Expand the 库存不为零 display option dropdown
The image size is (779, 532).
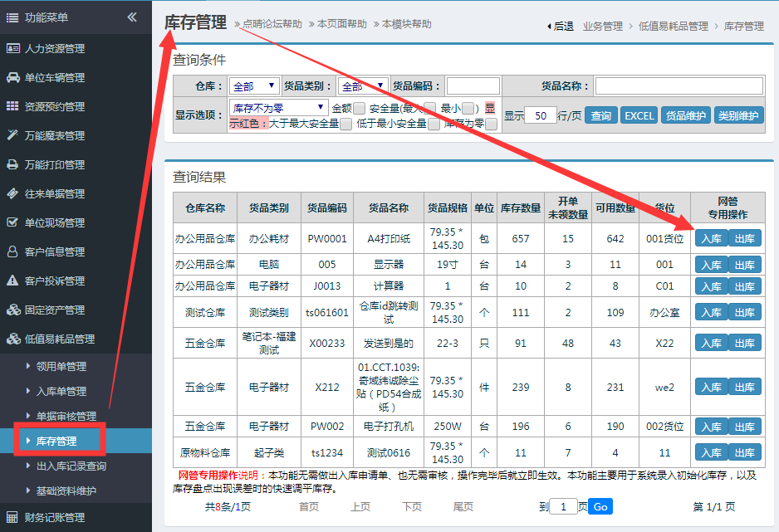click(278, 108)
